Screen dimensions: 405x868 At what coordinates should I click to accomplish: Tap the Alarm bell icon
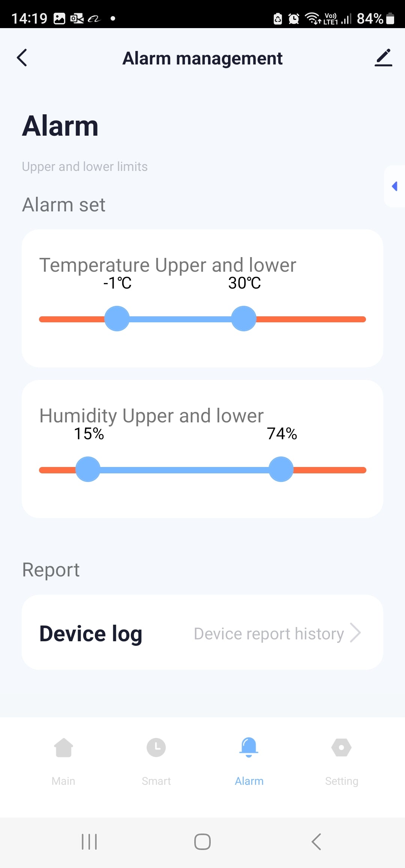click(x=249, y=747)
